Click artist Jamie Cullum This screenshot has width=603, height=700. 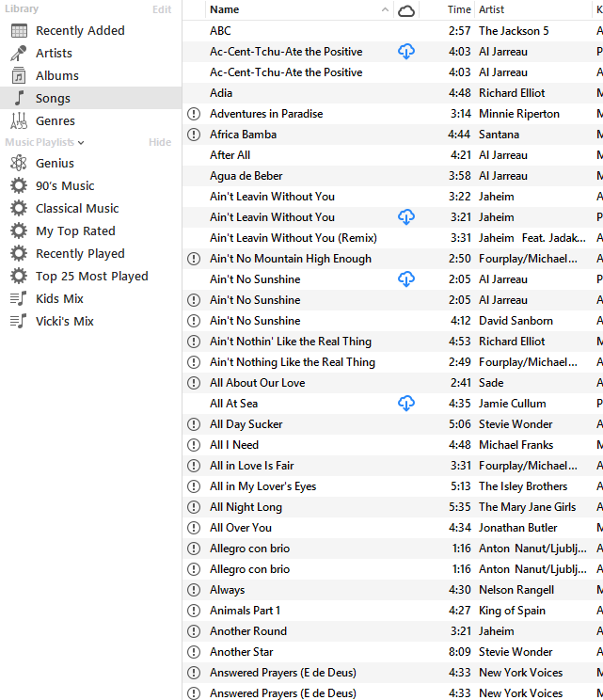point(513,404)
